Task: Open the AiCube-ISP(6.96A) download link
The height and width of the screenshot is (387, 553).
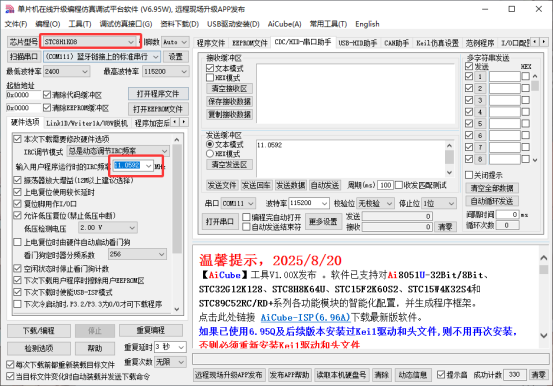Action: (305, 318)
